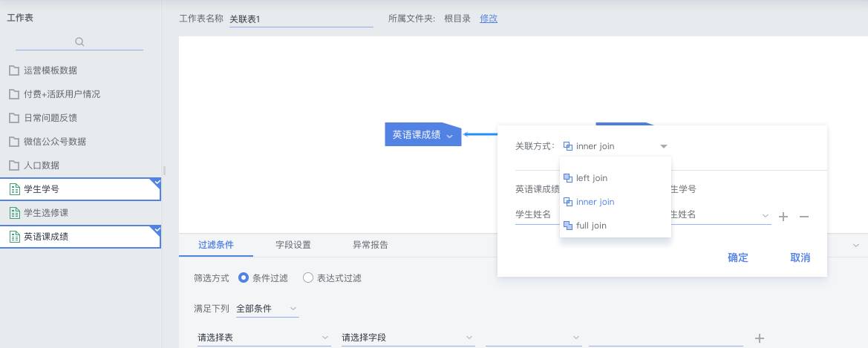Choose full join option
This screenshot has height=348, width=868.
point(615,226)
